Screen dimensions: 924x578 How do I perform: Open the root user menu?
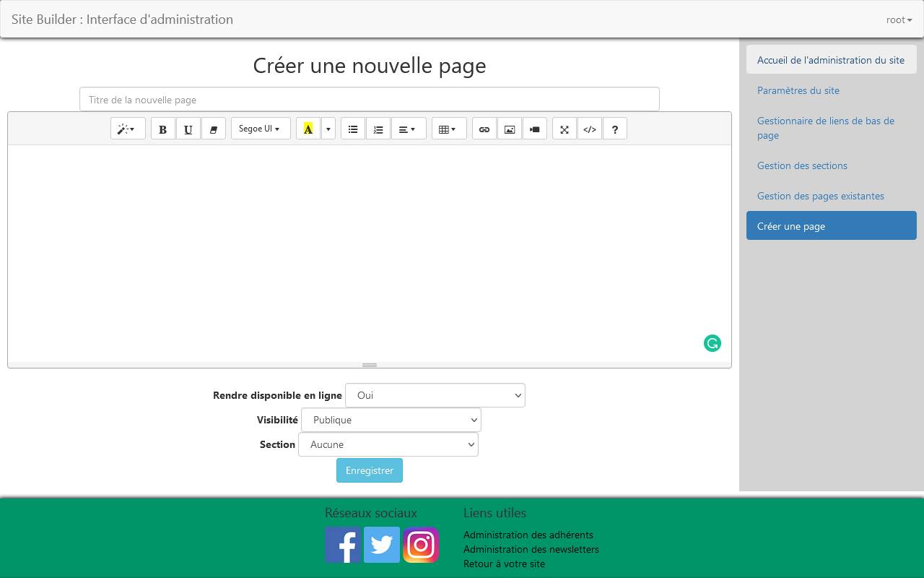pyautogui.click(x=899, y=20)
